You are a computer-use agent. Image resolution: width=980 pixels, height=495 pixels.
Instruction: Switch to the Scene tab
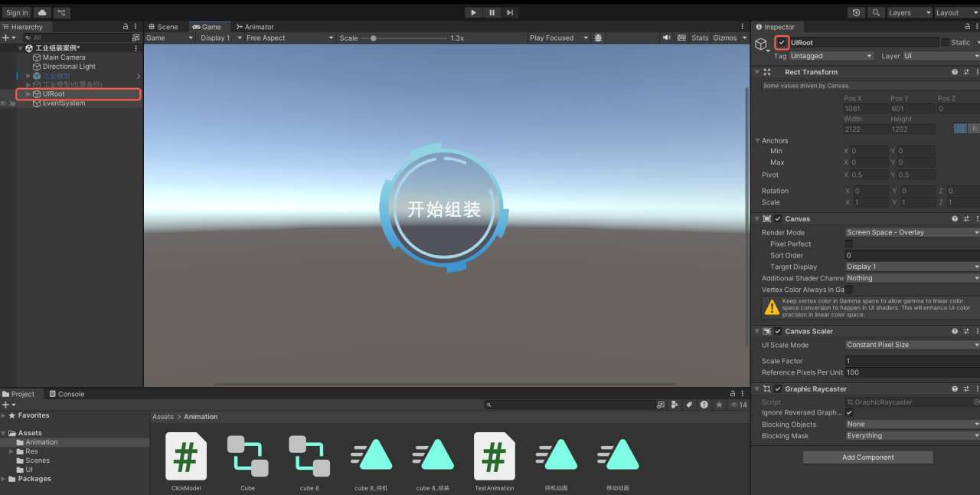(x=164, y=27)
